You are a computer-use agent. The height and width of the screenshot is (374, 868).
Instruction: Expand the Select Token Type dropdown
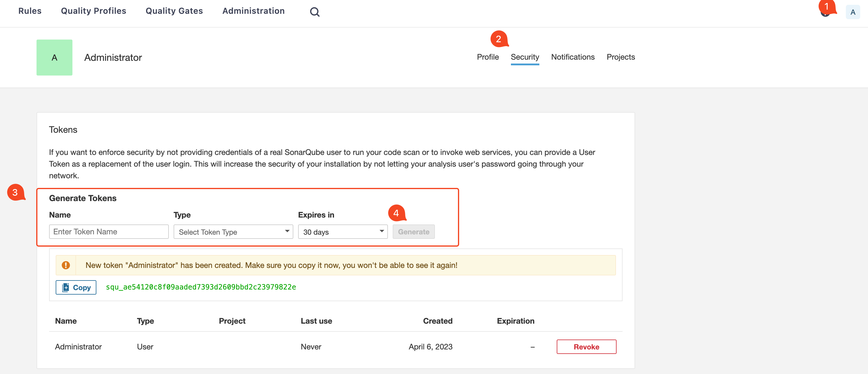pos(233,232)
